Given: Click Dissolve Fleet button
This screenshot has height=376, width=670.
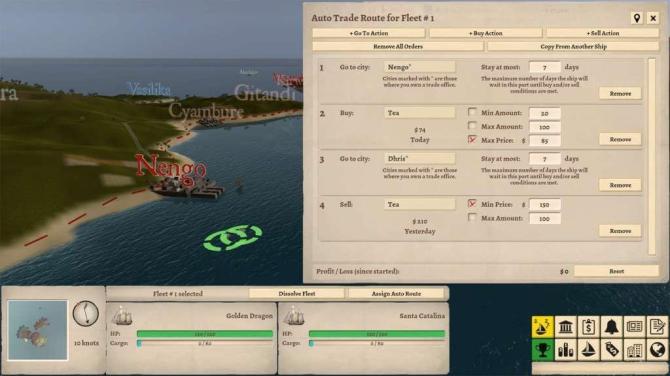Looking at the screenshot, I should pyautogui.click(x=297, y=294).
